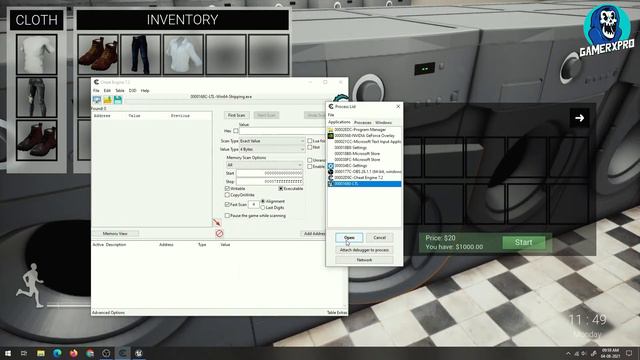
Task: Show hidden system tray icons
Action: coord(568,353)
